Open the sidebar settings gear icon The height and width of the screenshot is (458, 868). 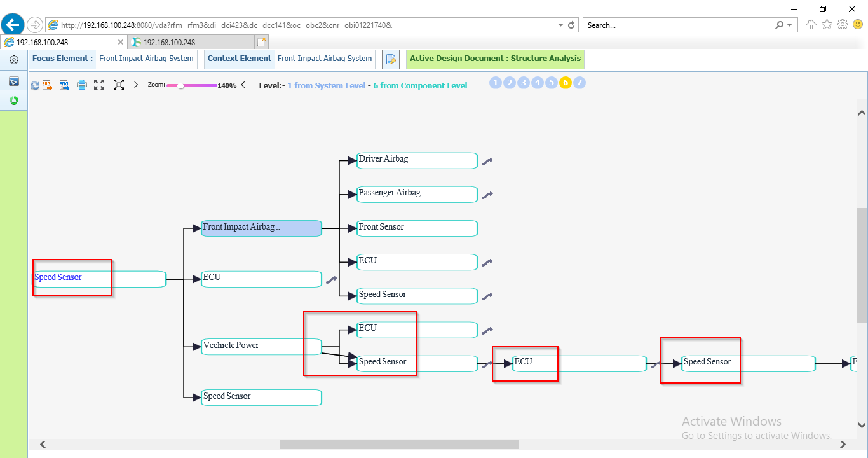[14, 60]
